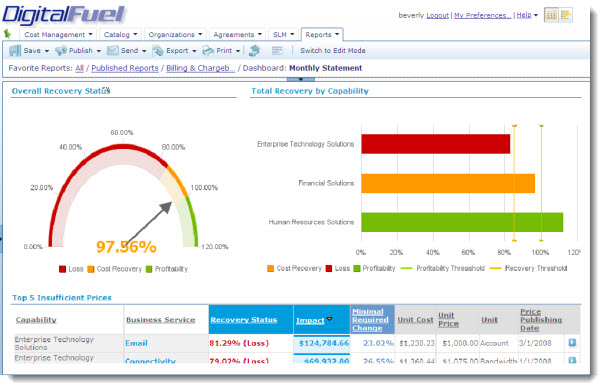This screenshot has width=605, height=390.
Task: Sort by the Unit Cost column header
Action: coord(416,320)
